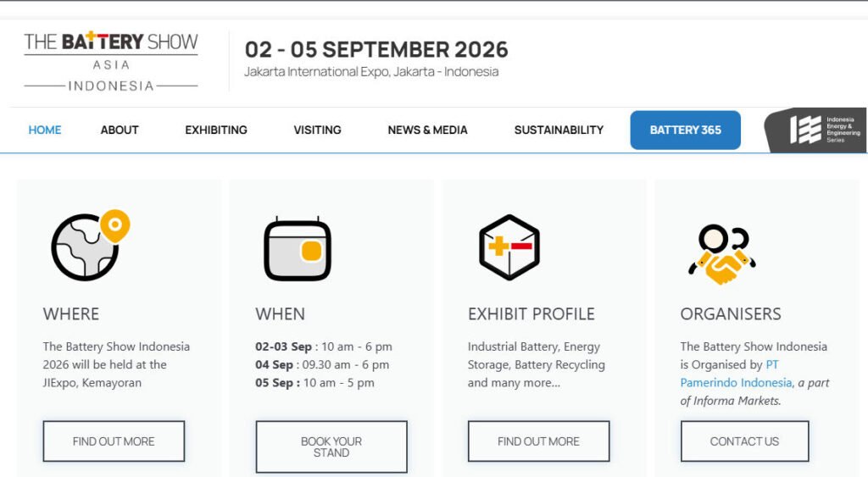Click the 02 - 05 SEPTEMBER 2026 heading

[376, 49]
